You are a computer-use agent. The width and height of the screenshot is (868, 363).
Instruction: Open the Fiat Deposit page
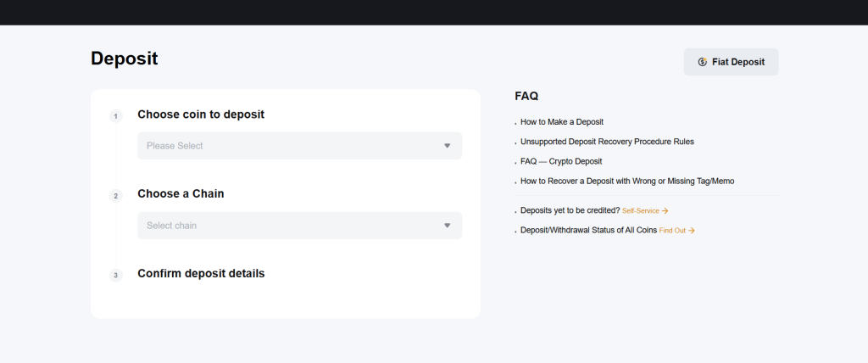click(731, 62)
